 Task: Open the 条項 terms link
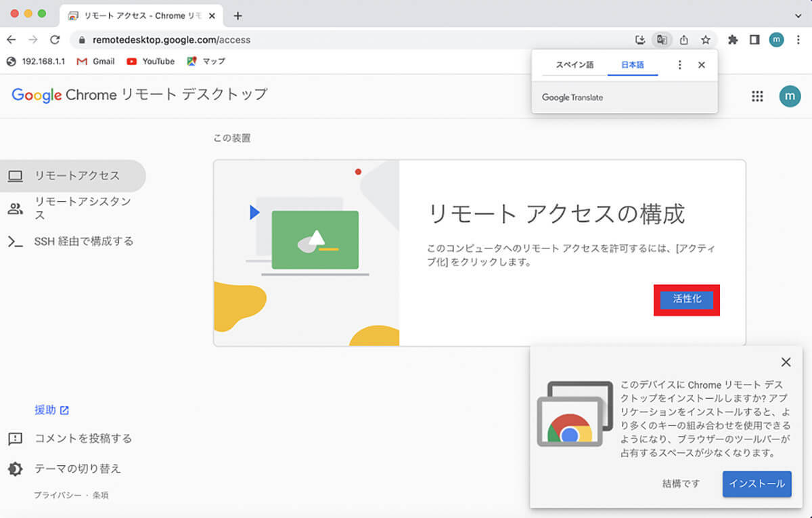pyautogui.click(x=99, y=495)
